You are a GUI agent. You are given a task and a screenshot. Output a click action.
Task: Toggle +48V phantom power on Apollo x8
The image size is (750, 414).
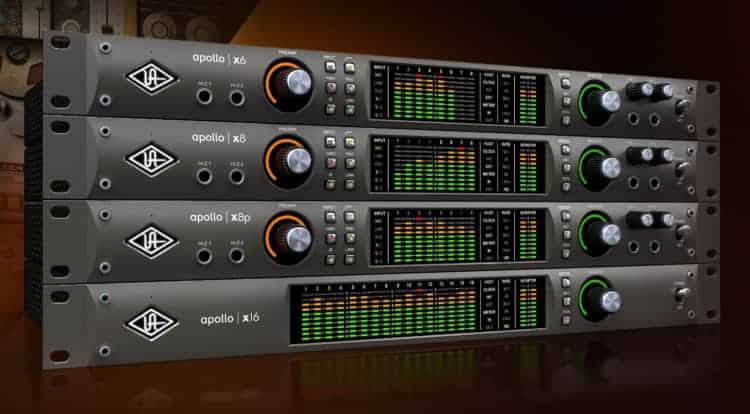click(331, 163)
